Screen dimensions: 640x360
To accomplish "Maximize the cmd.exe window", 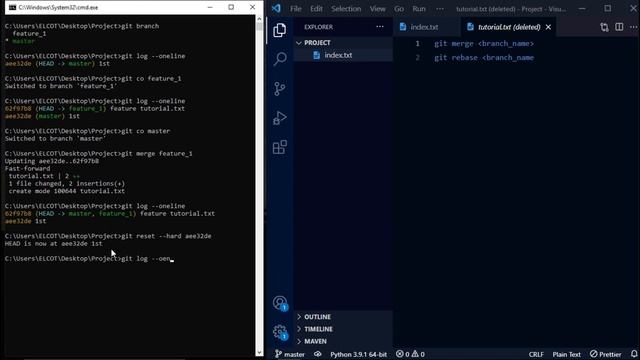I will (231, 7).
